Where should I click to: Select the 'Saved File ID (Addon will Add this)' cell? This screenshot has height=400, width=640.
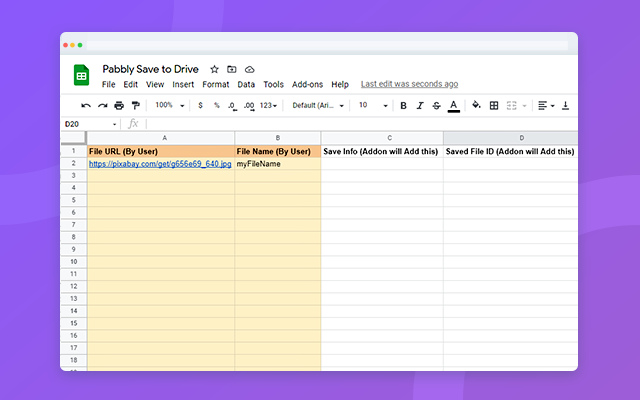point(511,151)
